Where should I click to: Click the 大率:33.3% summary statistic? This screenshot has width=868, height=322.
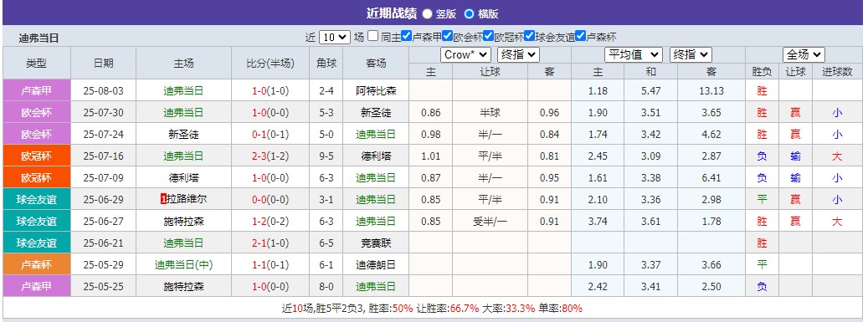coord(509,308)
